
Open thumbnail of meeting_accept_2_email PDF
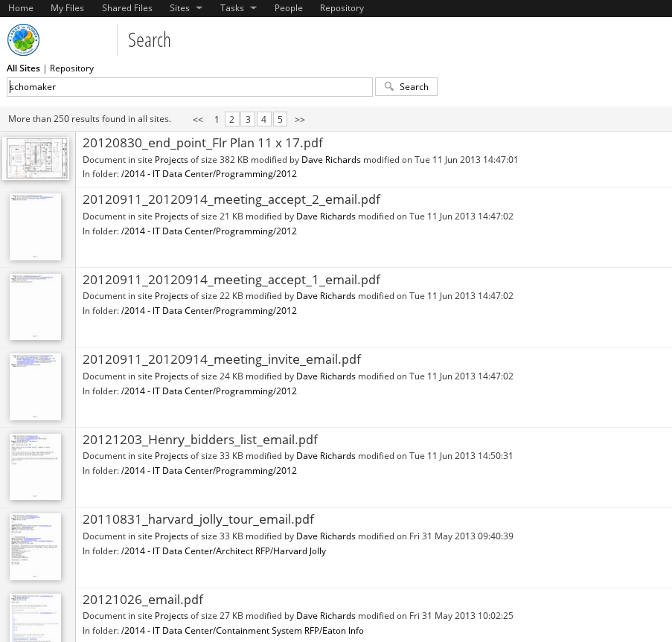[x=35, y=227]
